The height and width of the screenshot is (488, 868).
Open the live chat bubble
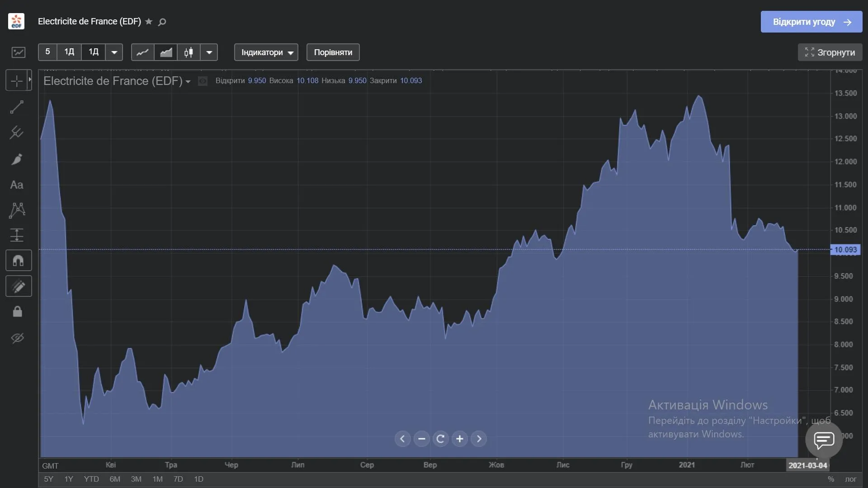[824, 440]
